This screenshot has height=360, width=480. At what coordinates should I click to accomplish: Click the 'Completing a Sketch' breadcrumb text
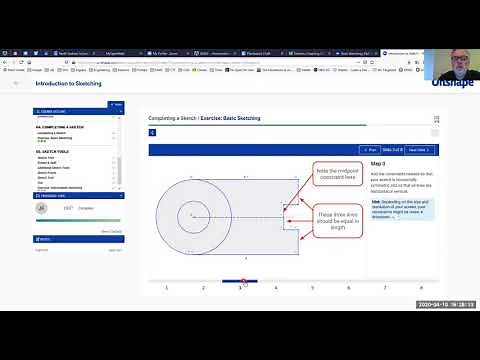click(172, 118)
